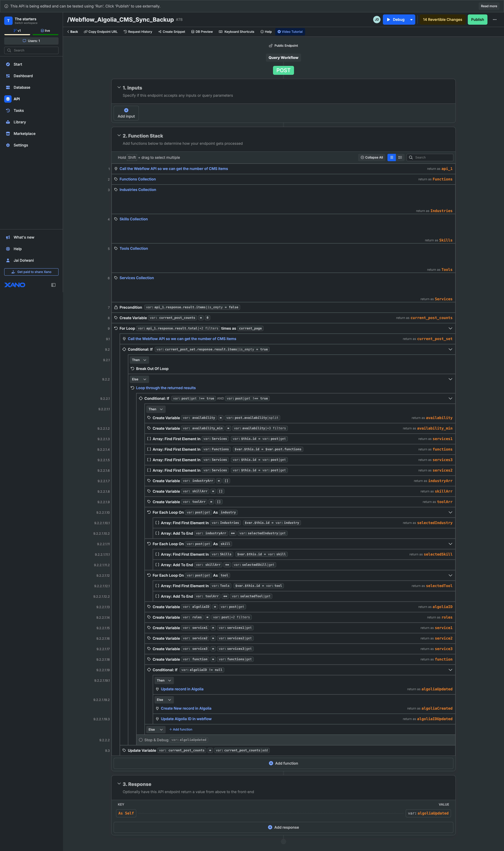The image size is (504, 851).
Task: Open Settings gear icon in sidebar
Action: [x=8, y=145]
